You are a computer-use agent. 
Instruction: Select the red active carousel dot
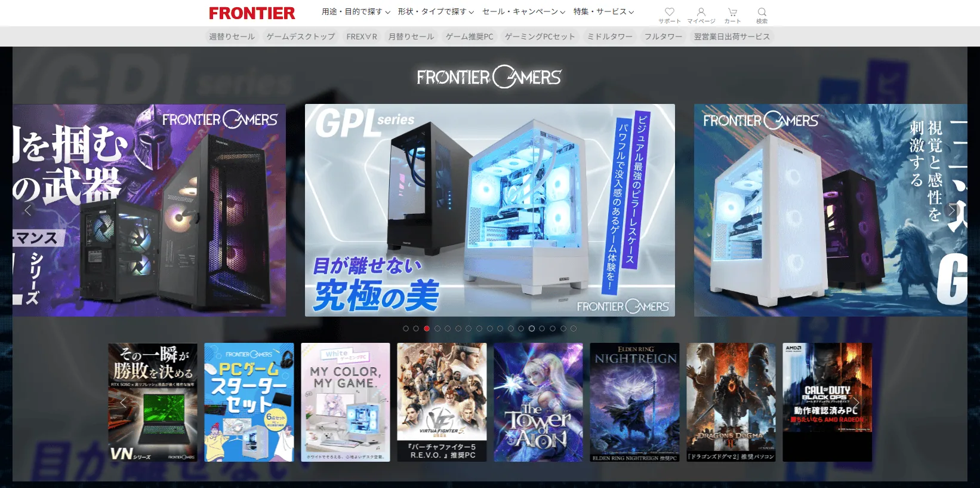[427, 329]
